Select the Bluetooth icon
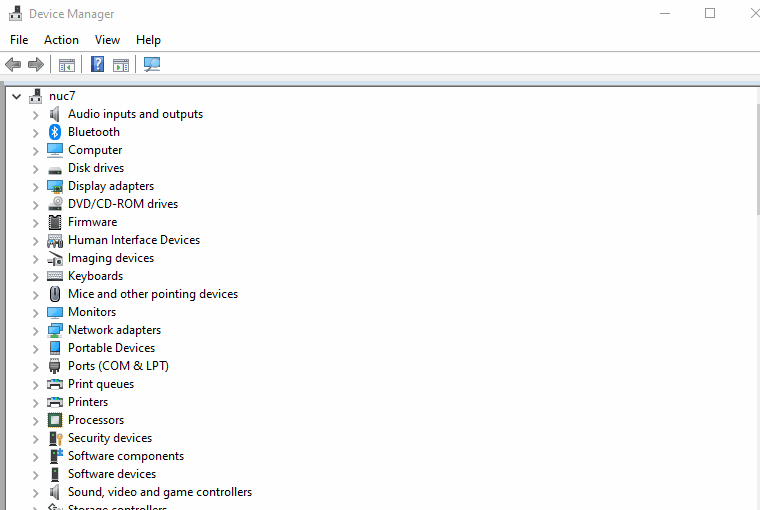 (55, 132)
